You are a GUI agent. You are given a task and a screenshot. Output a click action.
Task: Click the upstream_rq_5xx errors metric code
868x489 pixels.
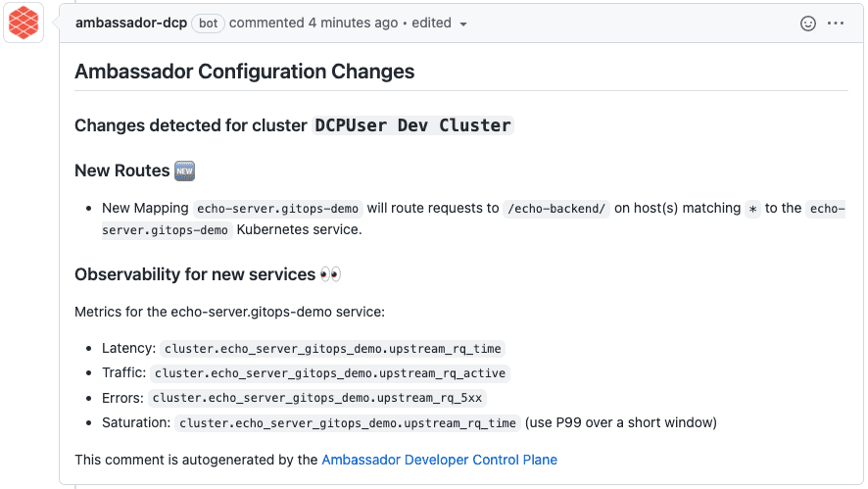coord(317,398)
